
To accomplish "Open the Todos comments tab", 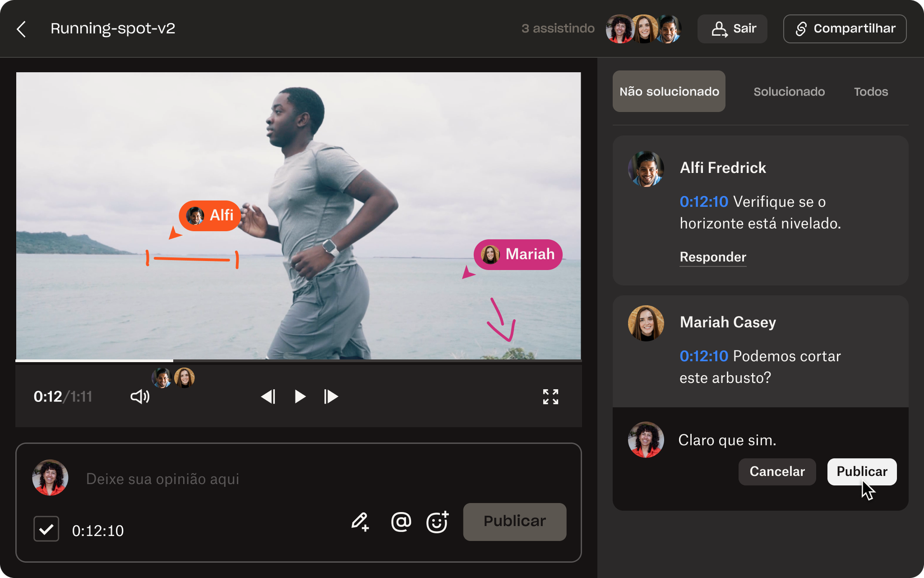I will (871, 92).
